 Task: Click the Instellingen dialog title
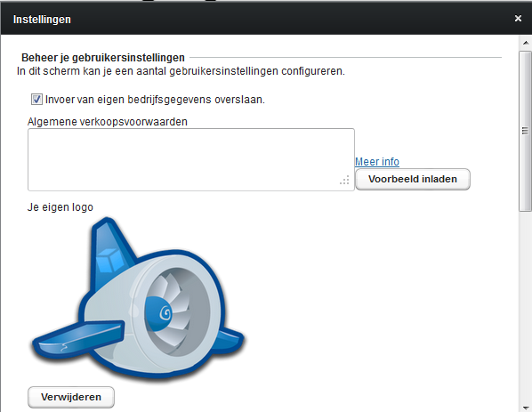(42, 20)
